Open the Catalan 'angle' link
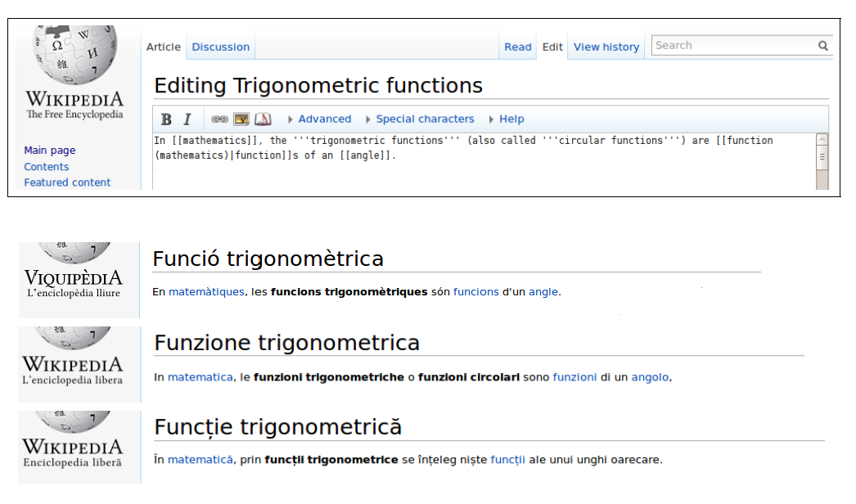 [543, 292]
